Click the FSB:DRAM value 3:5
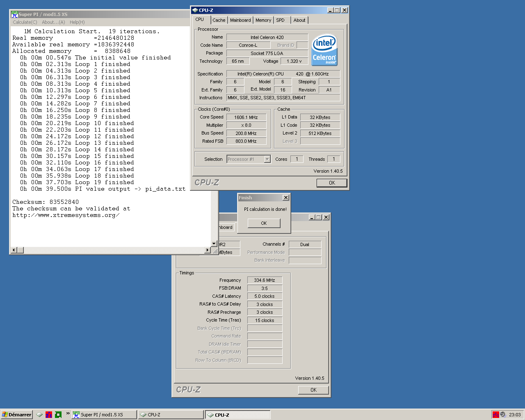 click(x=265, y=288)
